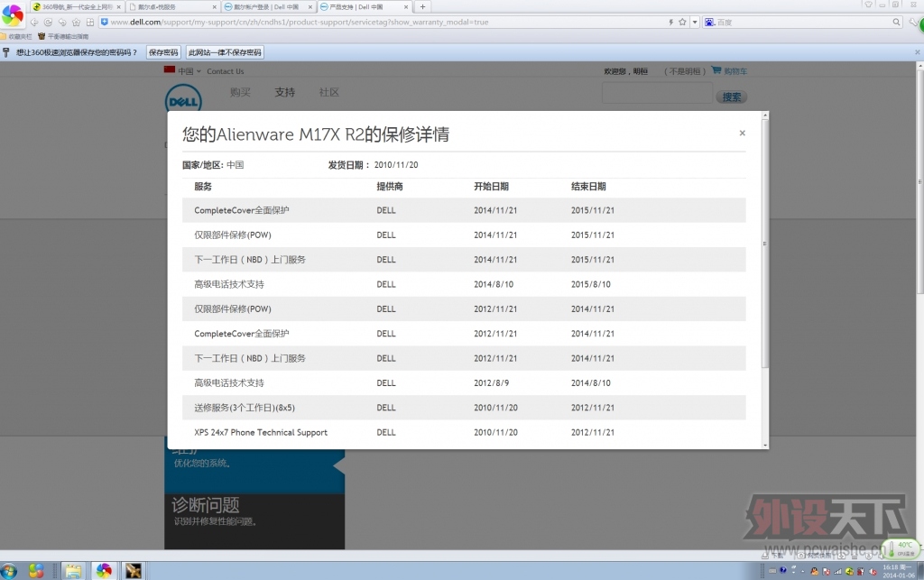Open address bar history dropdown arrow
924x580 pixels.
pos(695,22)
